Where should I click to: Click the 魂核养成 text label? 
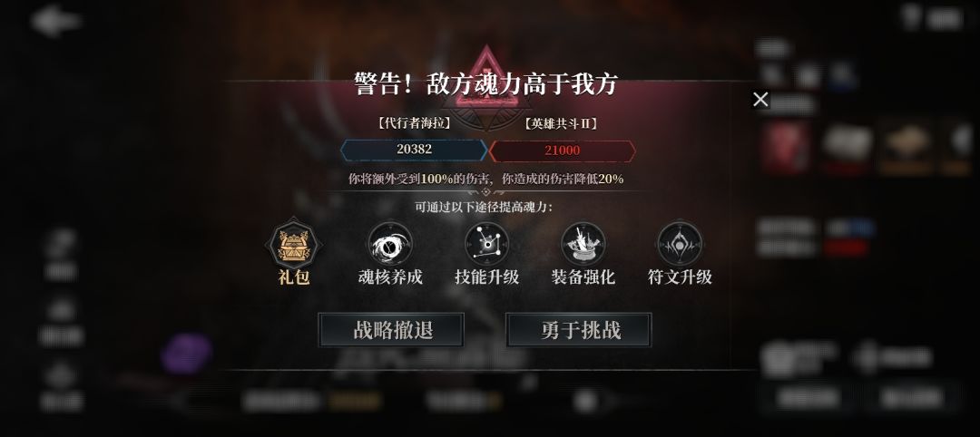tap(390, 277)
